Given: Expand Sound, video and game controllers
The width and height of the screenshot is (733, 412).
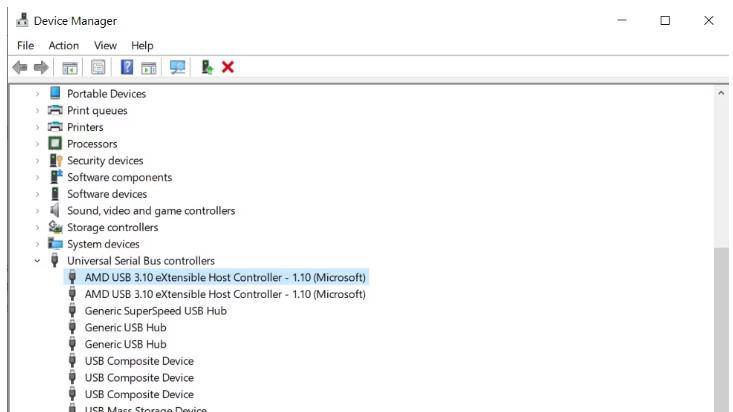Looking at the screenshot, I should (37, 211).
